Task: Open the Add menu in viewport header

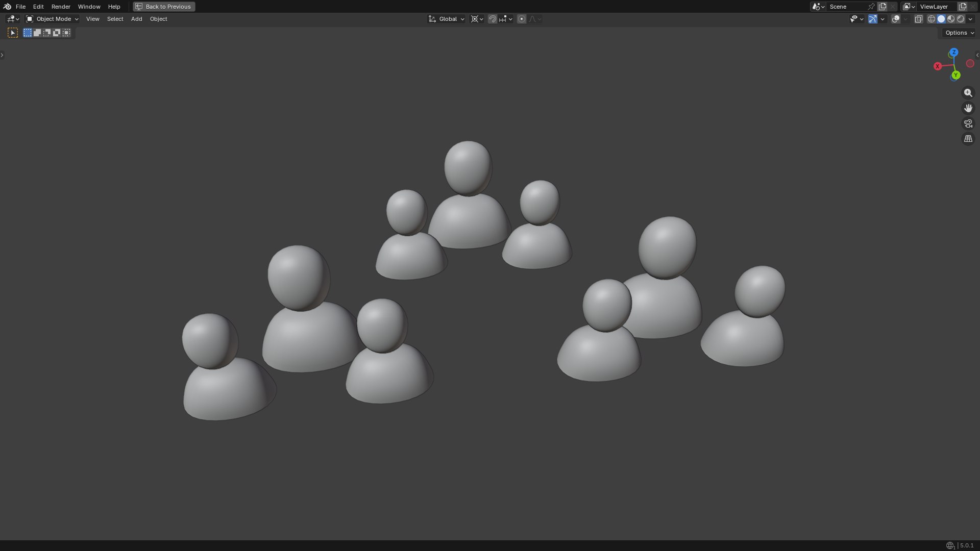Action: [x=136, y=19]
